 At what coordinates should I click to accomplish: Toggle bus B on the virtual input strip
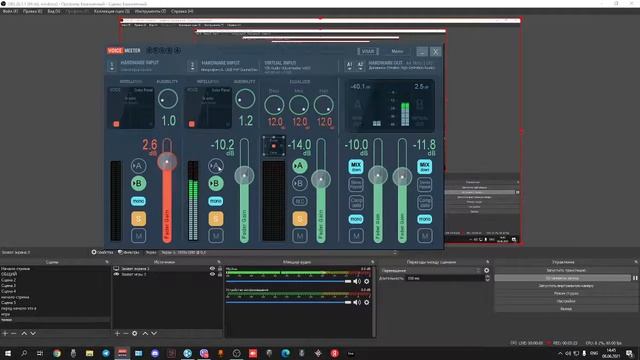point(300,183)
